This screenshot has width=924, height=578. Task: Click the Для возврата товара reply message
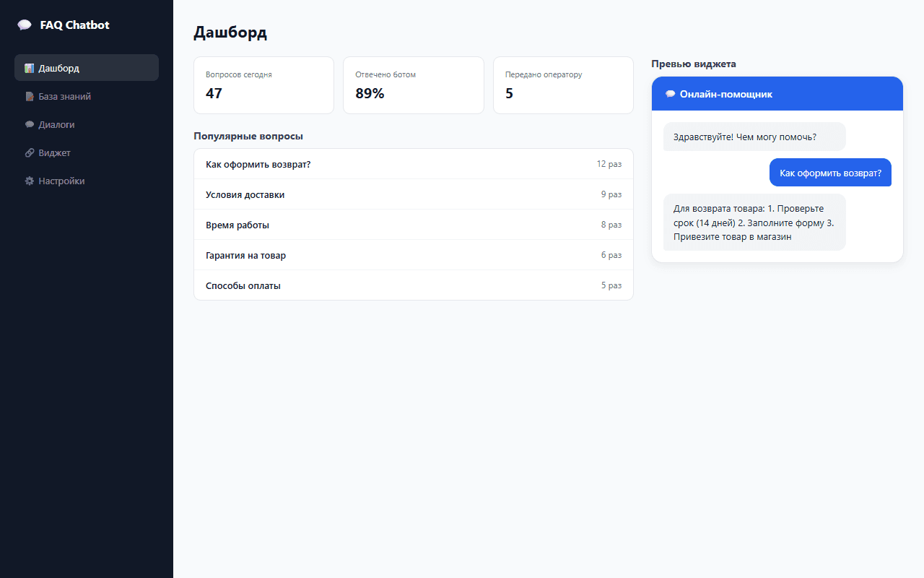click(754, 223)
